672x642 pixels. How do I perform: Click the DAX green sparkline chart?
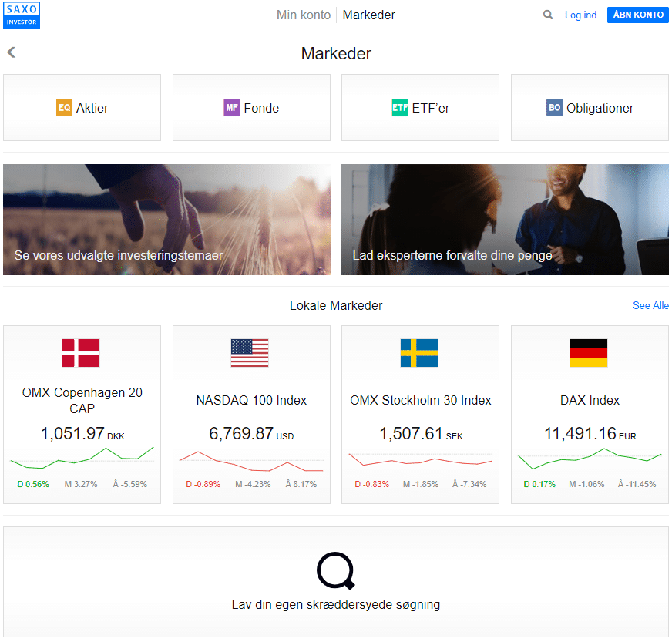[590, 459]
